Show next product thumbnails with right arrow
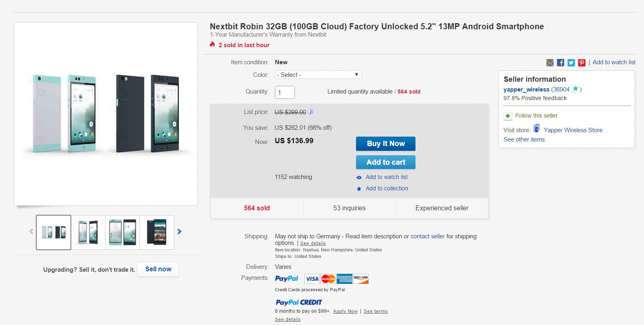644x325 pixels. [179, 231]
